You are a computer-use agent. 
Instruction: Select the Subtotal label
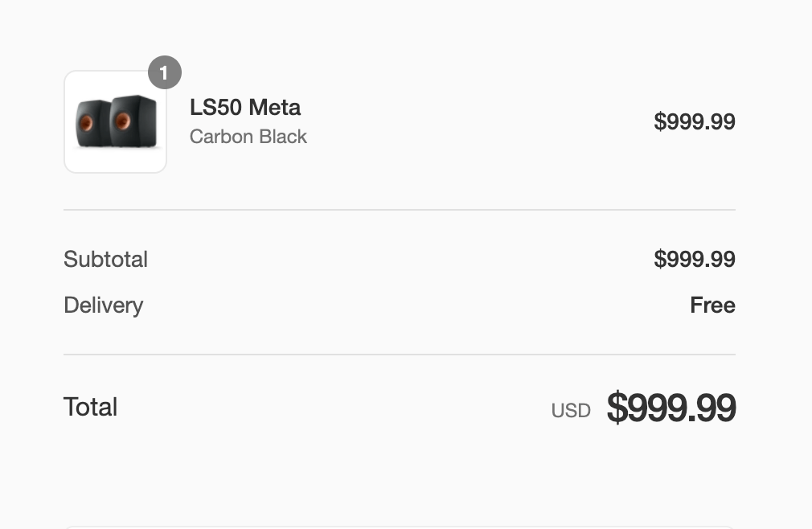[105, 259]
